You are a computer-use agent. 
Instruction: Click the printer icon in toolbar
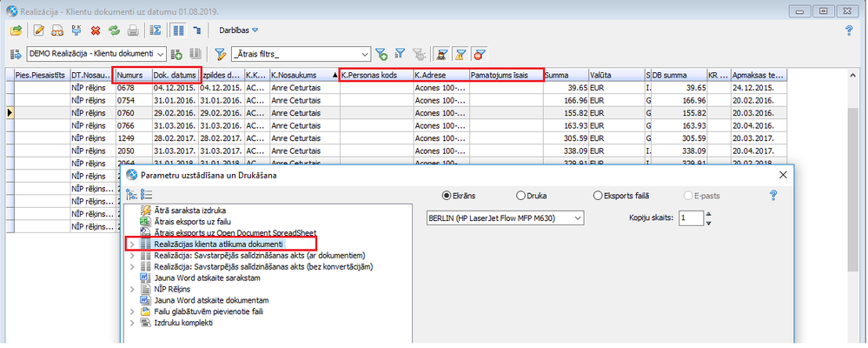[133, 30]
